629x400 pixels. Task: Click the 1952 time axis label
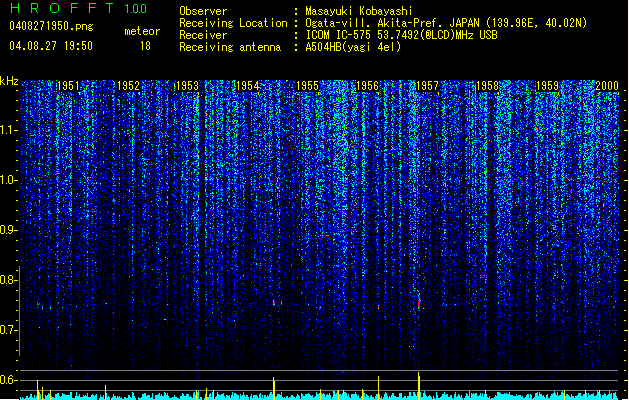128,85
